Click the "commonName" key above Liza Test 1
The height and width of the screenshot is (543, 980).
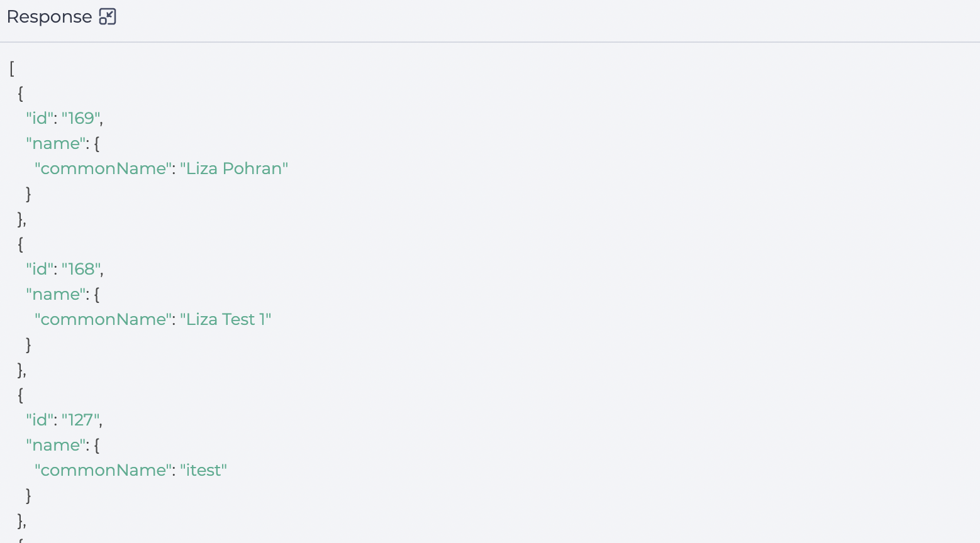point(103,319)
